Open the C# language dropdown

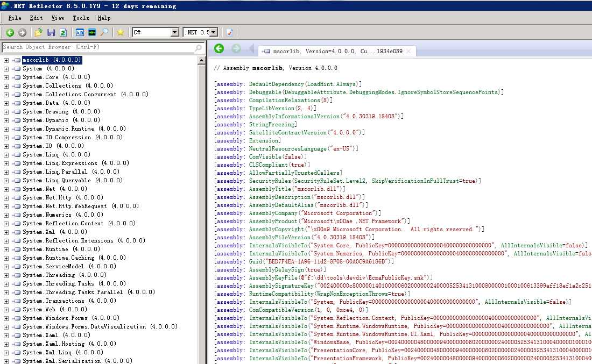pos(174,32)
